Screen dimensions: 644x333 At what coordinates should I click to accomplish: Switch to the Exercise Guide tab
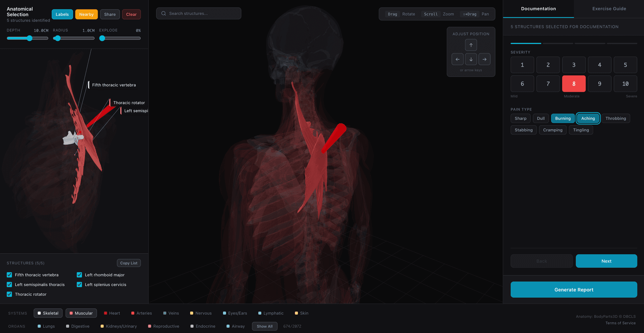609,8
